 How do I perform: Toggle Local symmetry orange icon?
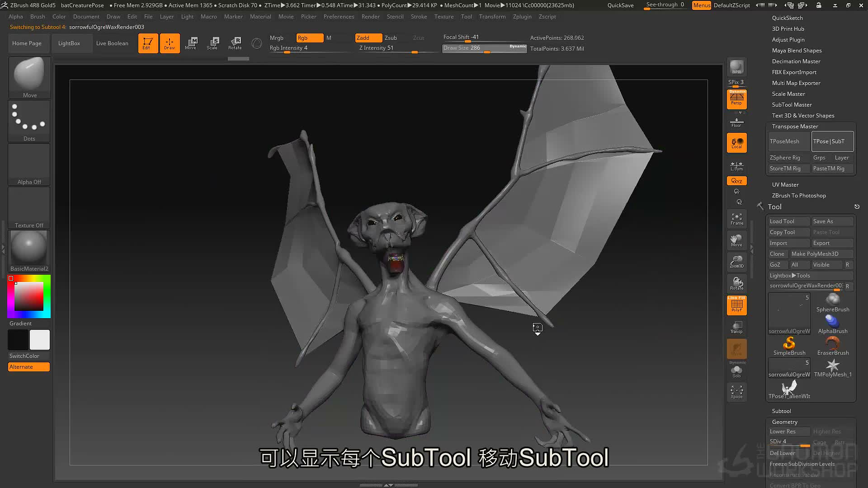[x=736, y=143]
